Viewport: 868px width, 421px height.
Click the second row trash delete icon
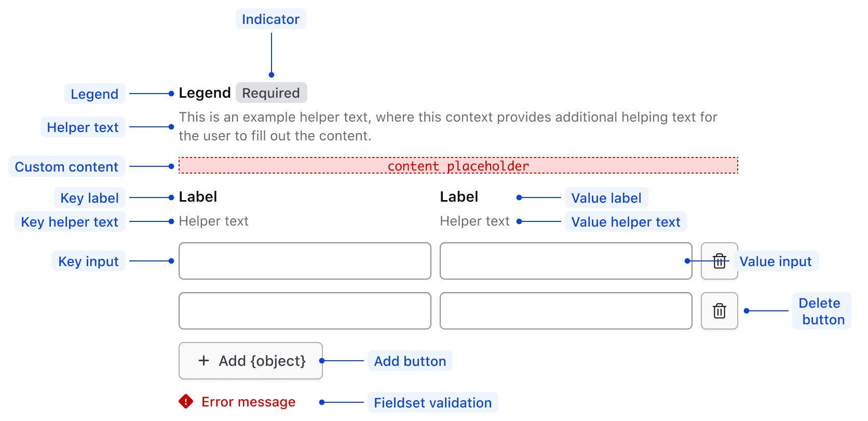pos(719,311)
